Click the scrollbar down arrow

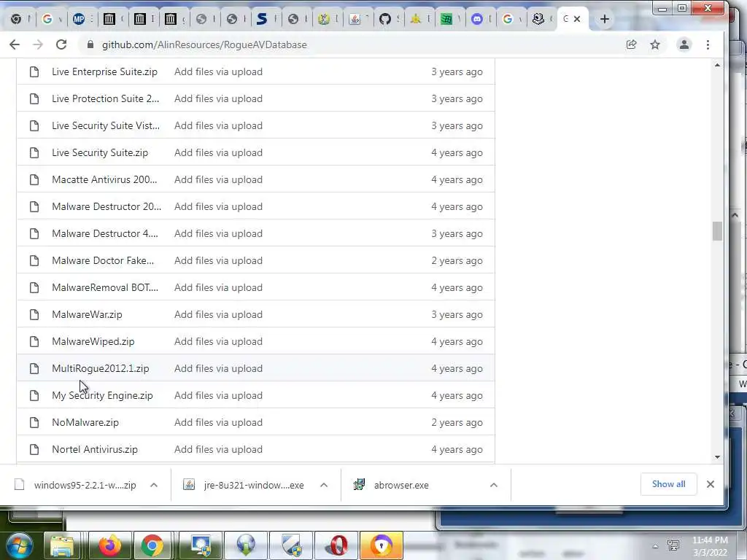pos(718,457)
